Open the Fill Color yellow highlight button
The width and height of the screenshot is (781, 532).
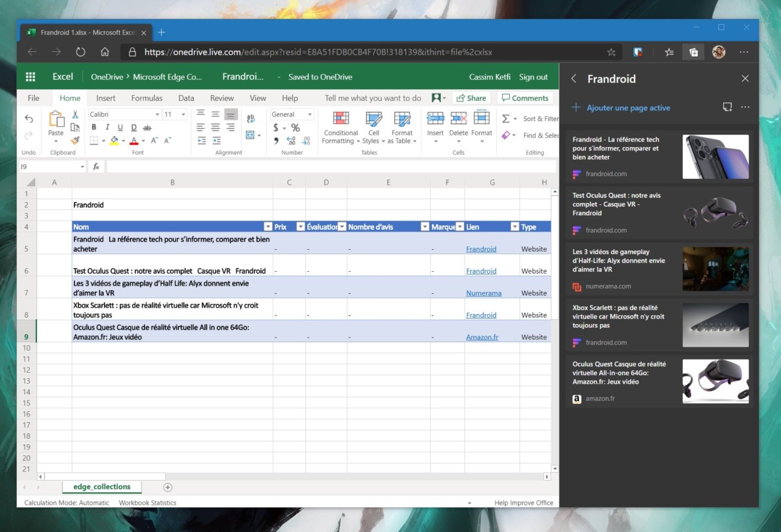coord(114,140)
